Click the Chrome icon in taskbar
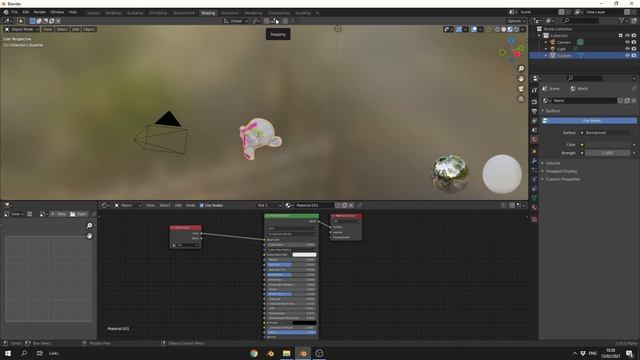640x360 pixels. pyautogui.click(x=254, y=353)
